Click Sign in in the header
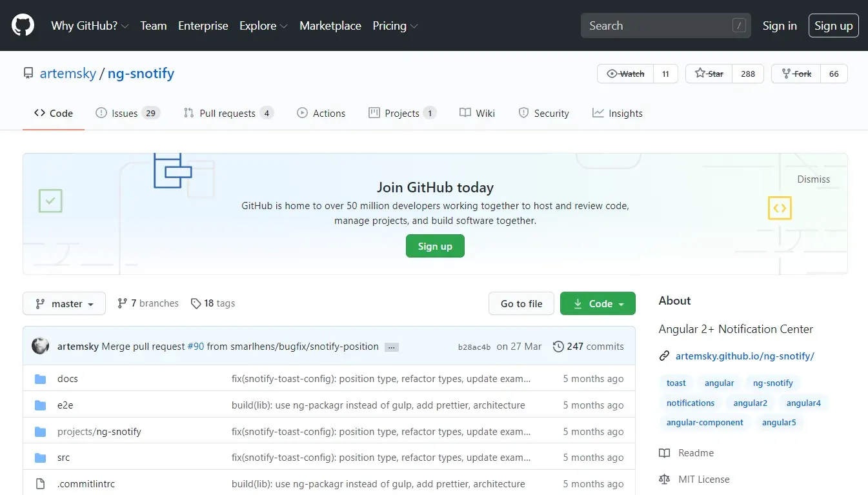Image resolution: width=868 pixels, height=495 pixels. pyautogui.click(x=780, y=26)
